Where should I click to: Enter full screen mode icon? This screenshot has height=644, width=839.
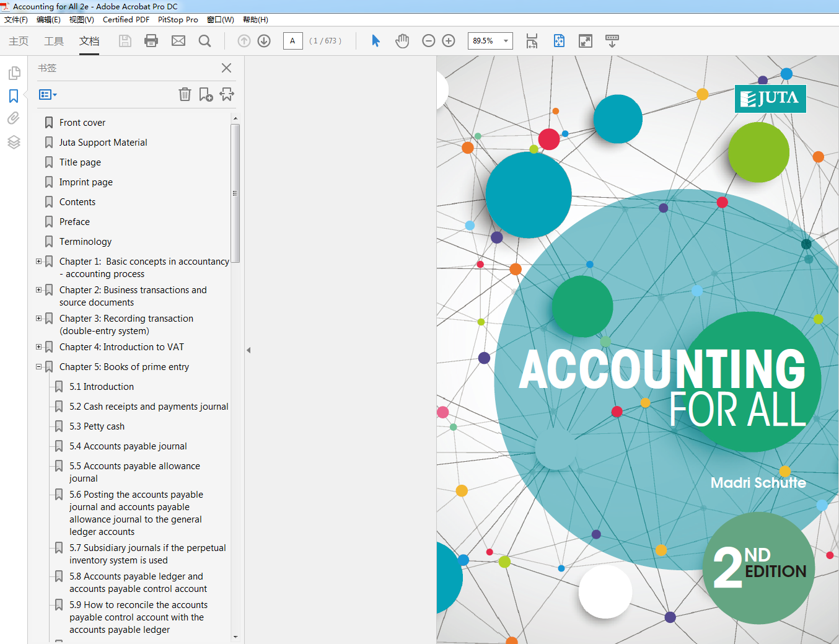[x=586, y=41]
